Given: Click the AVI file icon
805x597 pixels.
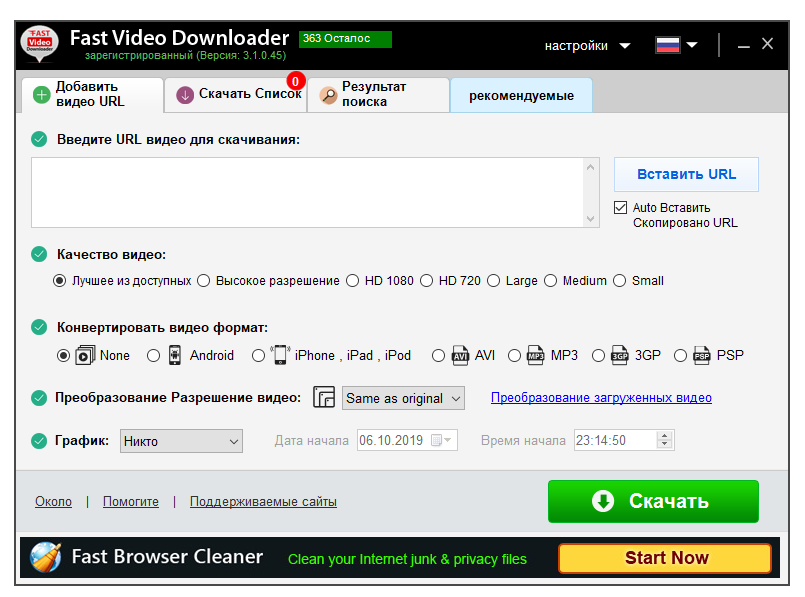Looking at the screenshot, I should 460,355.
